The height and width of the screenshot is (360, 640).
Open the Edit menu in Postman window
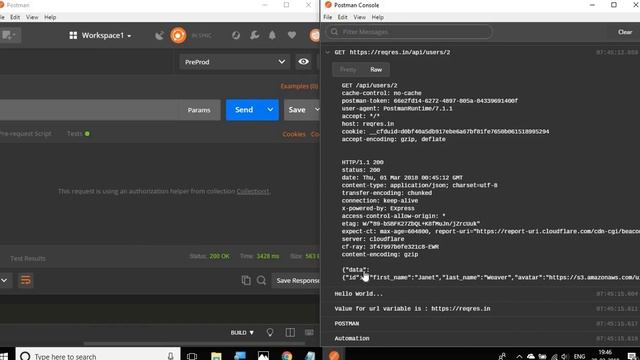point(15,17)
